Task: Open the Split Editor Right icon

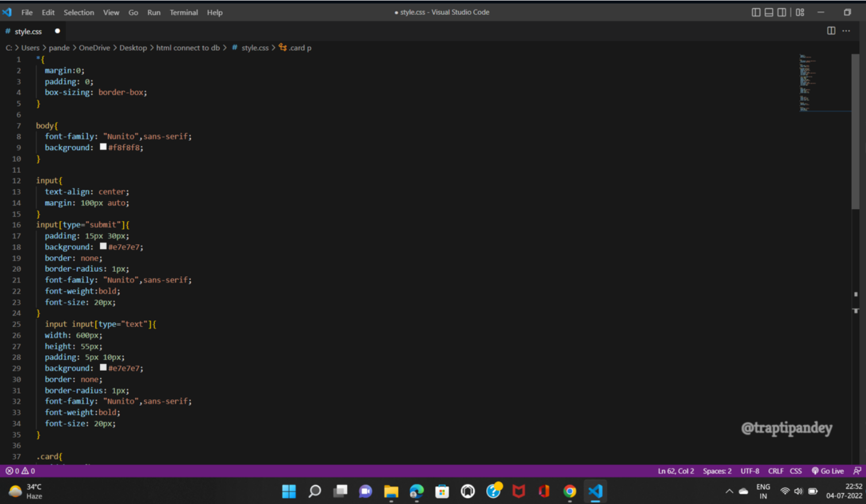Action: [x=831, y=31]
